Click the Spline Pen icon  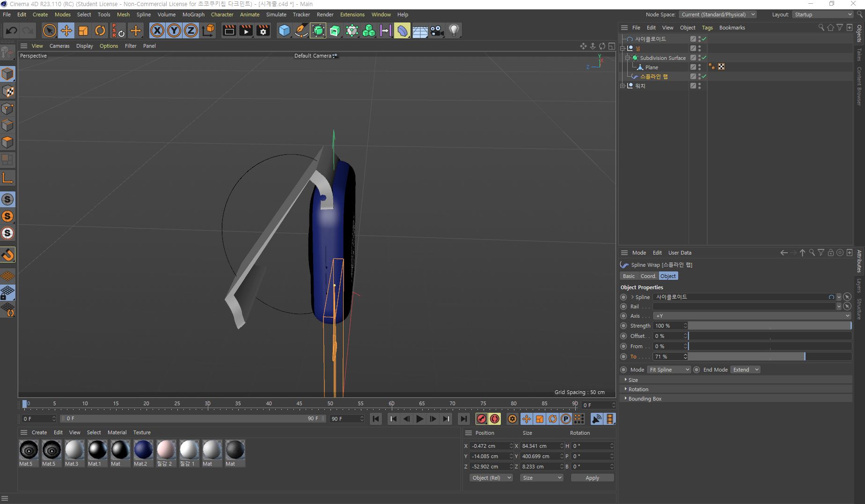(301, 31)
